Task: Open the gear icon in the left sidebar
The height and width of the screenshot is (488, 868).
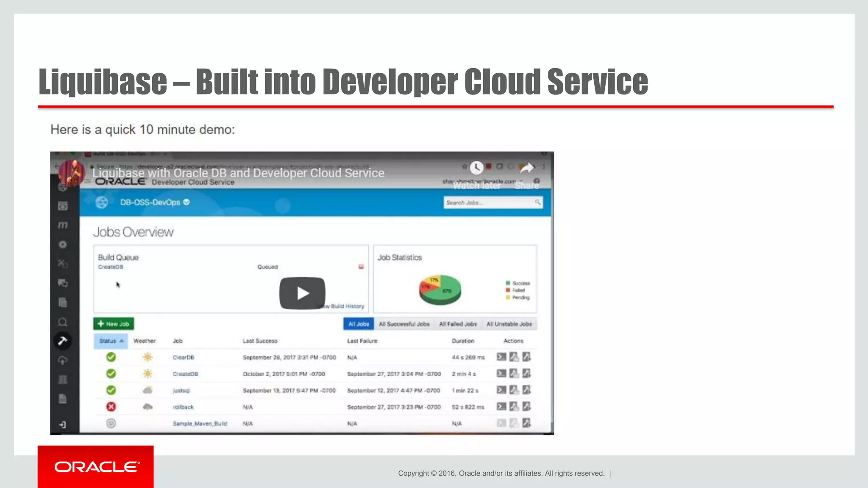Action: click(63, 244)
